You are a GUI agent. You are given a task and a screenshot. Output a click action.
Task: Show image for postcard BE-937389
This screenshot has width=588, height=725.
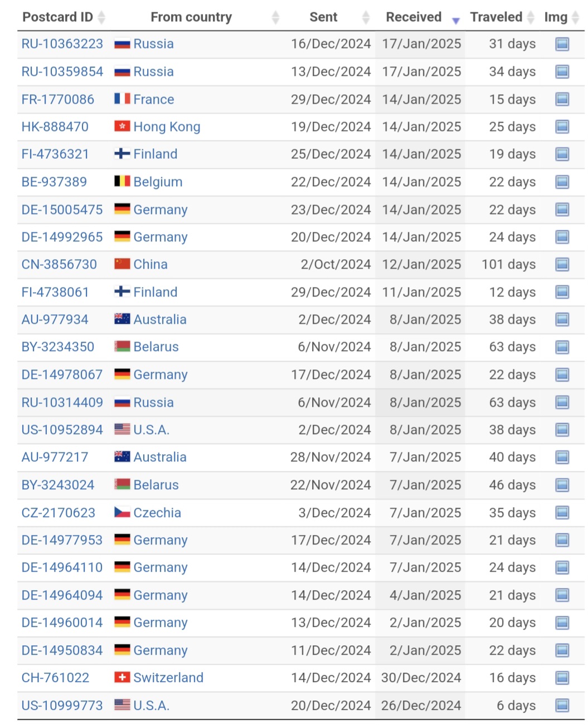562,182
